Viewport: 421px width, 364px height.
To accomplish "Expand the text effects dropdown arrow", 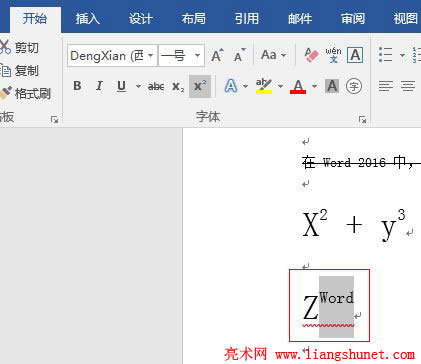I will [x=246, y=86].
